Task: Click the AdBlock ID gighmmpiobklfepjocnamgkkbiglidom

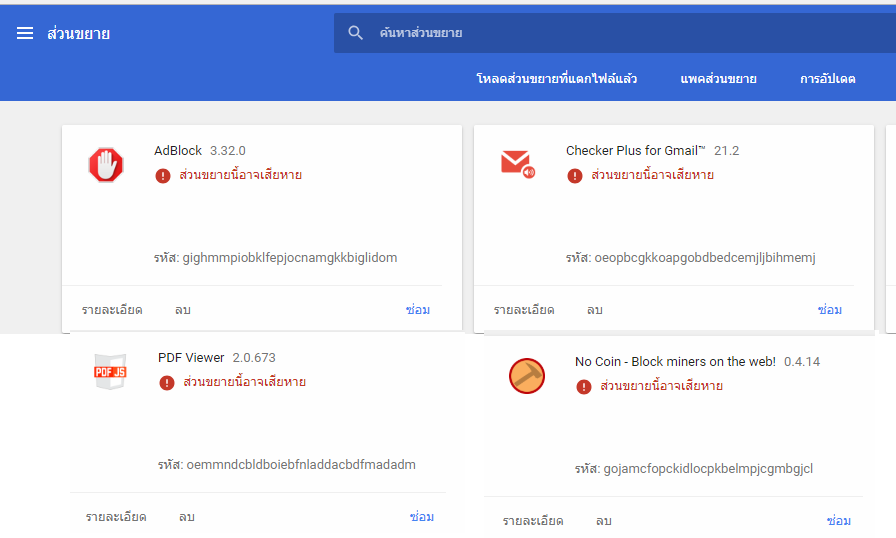Action: click(290, 258)
